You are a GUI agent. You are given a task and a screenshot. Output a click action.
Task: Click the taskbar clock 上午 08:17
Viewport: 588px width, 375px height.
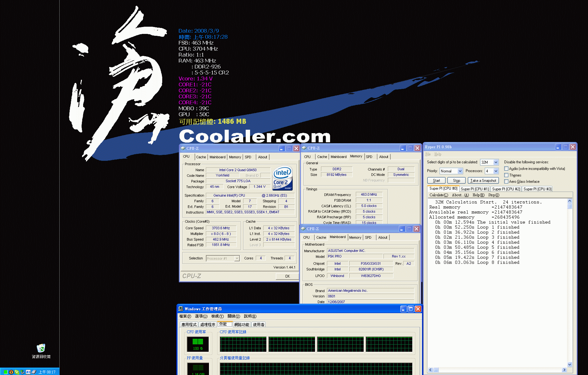coord(47,372)
